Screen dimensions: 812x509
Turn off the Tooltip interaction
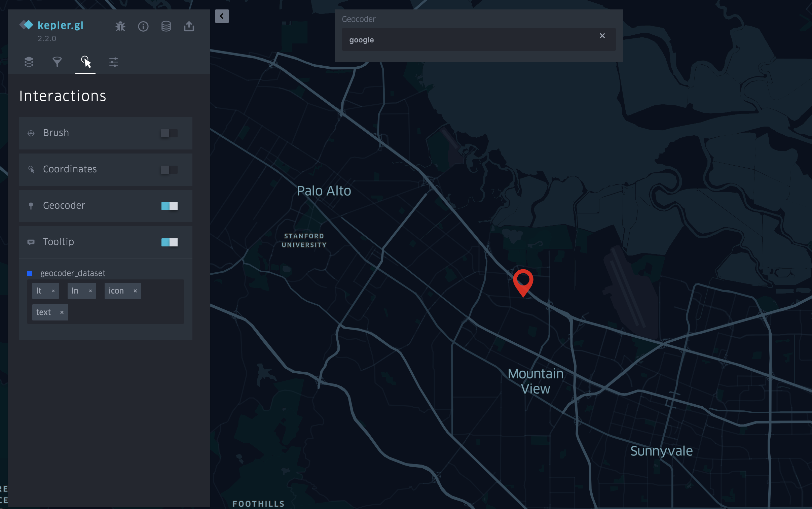click(169, 242)
